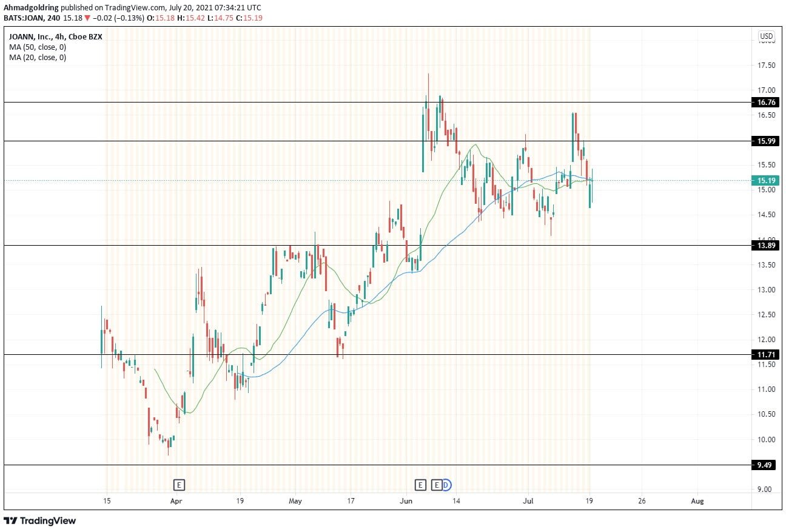Click the current price label 15.19

(767, 180)
